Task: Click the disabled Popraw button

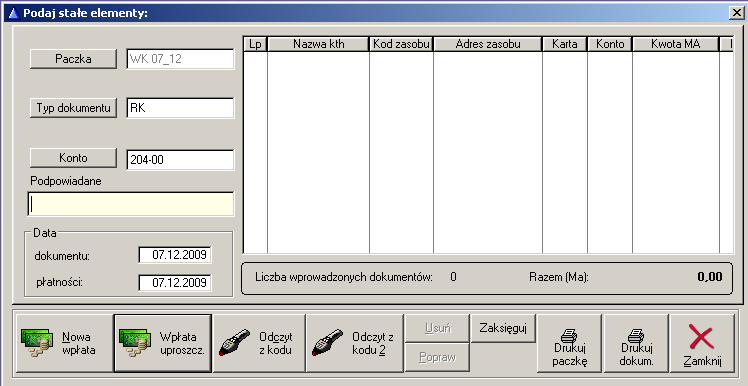Action: 437,357
